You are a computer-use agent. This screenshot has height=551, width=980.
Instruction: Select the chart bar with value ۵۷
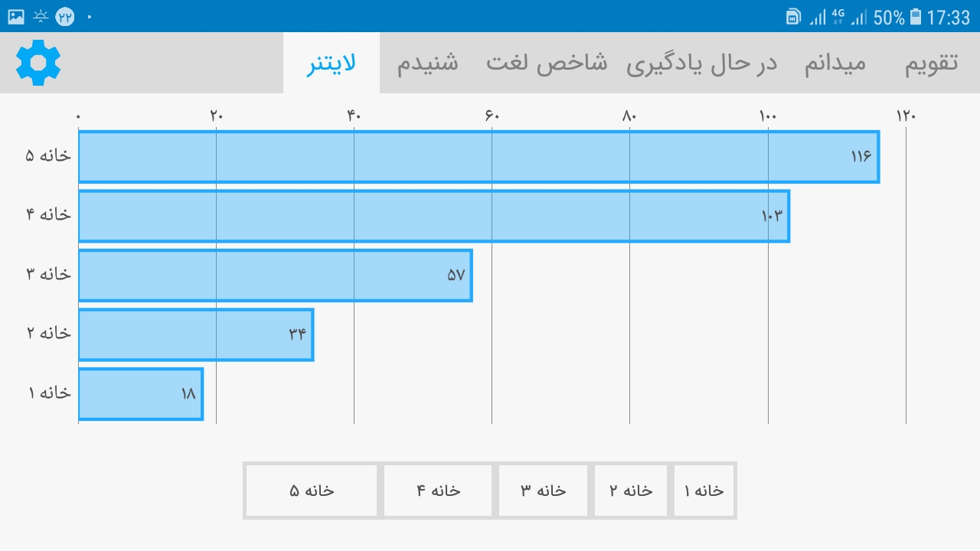(x=276, y=275)
